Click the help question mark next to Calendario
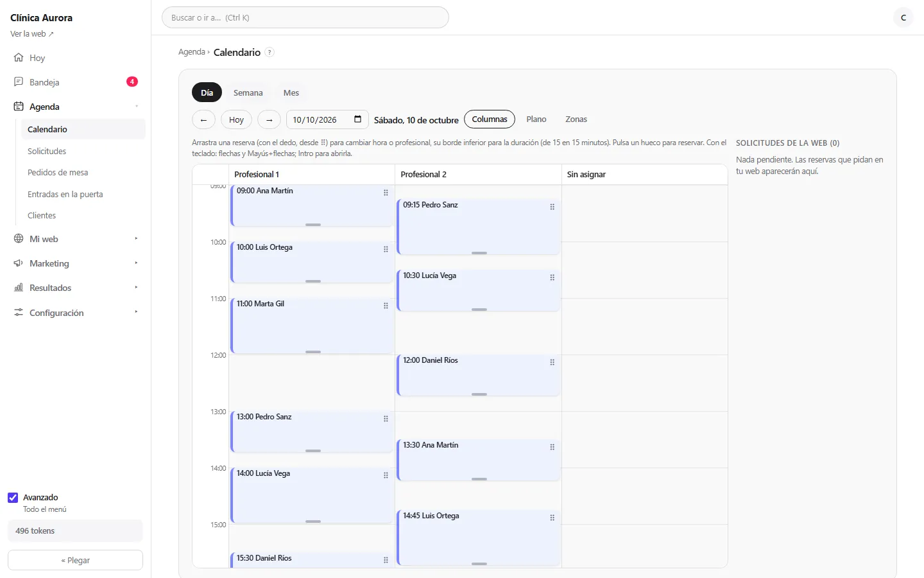 click(x=269, y=53)
